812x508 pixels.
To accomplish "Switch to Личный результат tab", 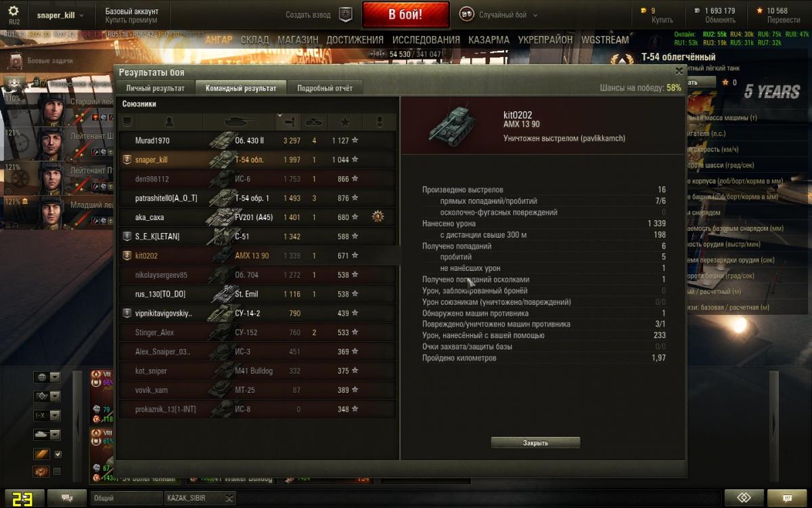I will 155,88.
